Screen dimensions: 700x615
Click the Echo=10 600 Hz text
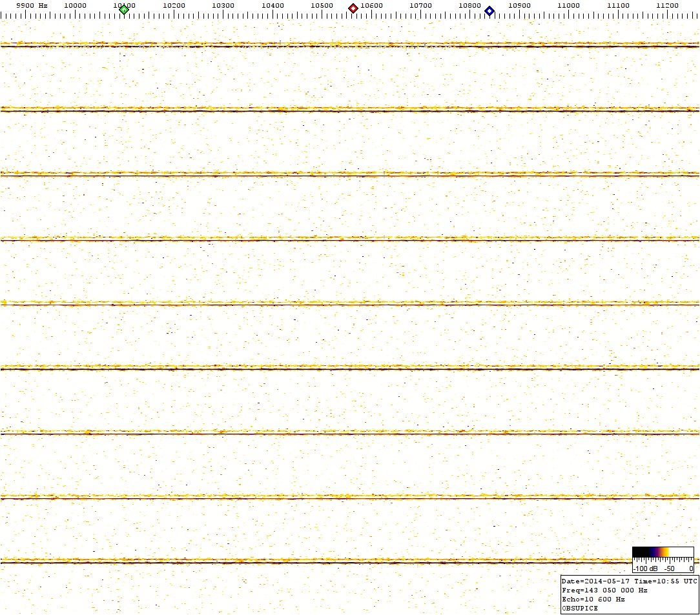pyautogui.click(x=593, y=599)
